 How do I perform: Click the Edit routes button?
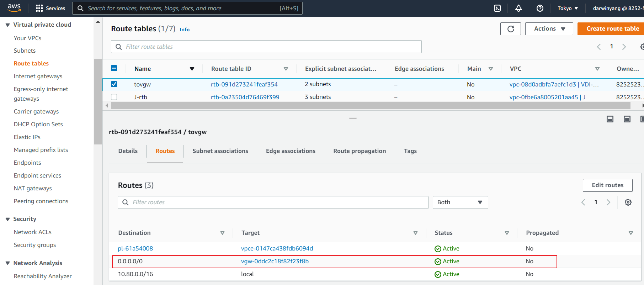pos(607,185)
